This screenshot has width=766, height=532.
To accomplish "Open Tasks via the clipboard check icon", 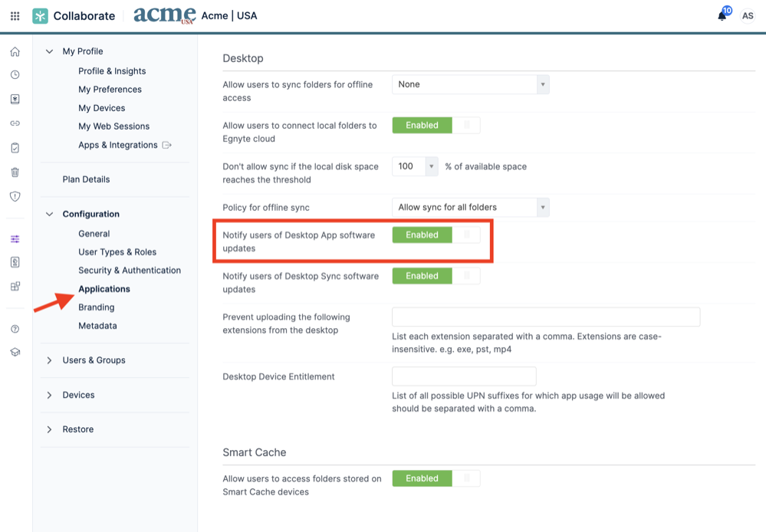I will click(15, 147).
